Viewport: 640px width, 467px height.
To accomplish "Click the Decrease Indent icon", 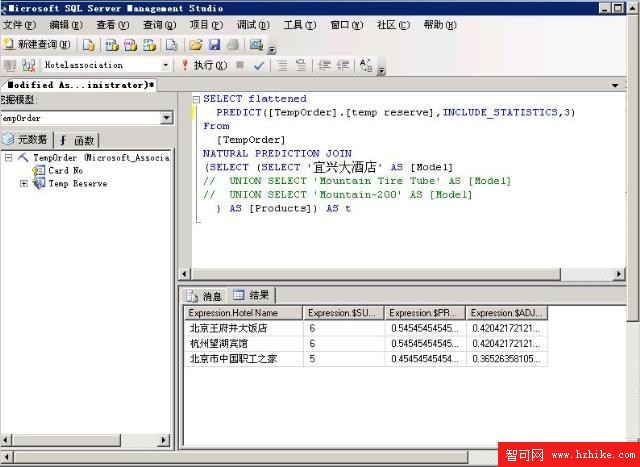I will click(324, 65).
